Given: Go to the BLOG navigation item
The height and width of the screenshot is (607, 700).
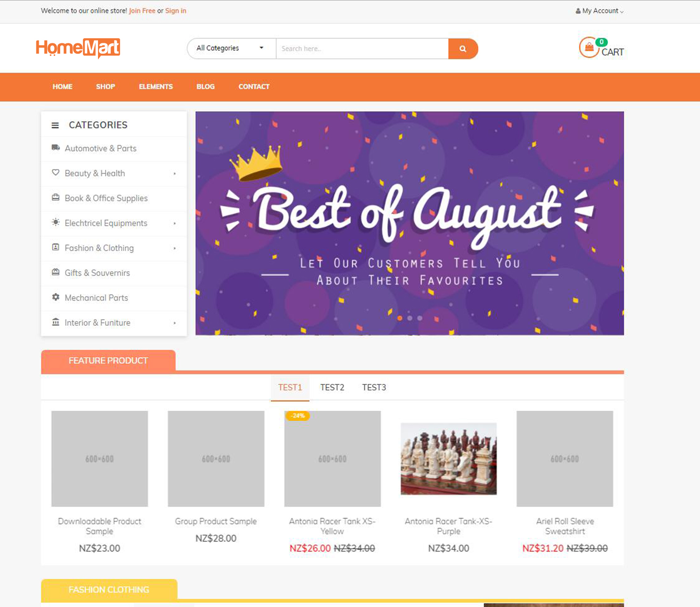Looking at the screenshot, I should tap(205, 87).
